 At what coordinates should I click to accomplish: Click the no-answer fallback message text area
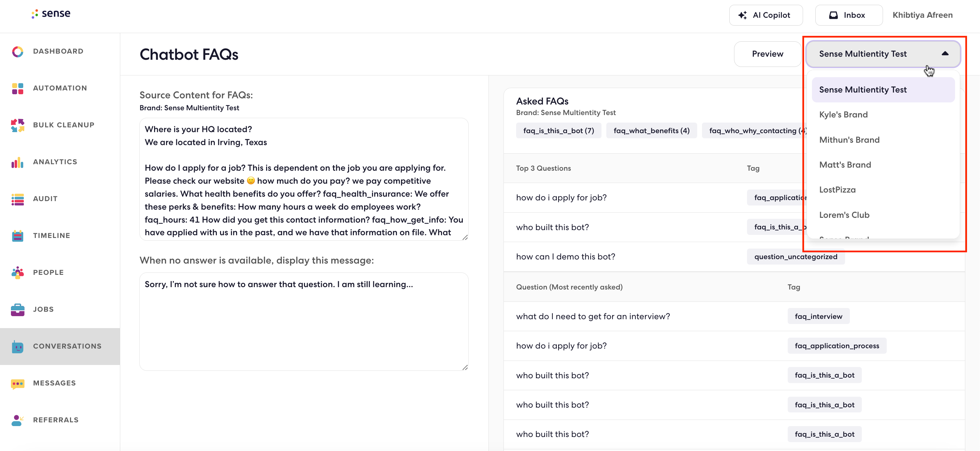(x=304, y=322)
